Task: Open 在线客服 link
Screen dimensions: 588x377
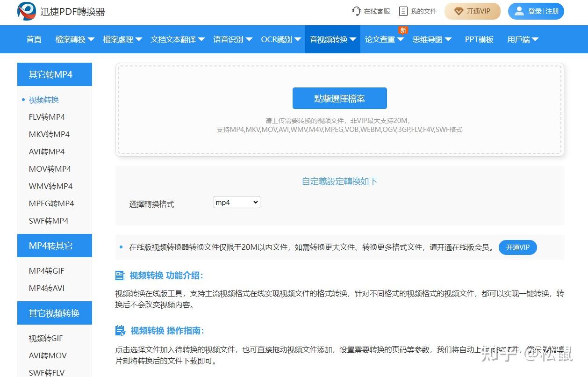Action: (377, 11)
